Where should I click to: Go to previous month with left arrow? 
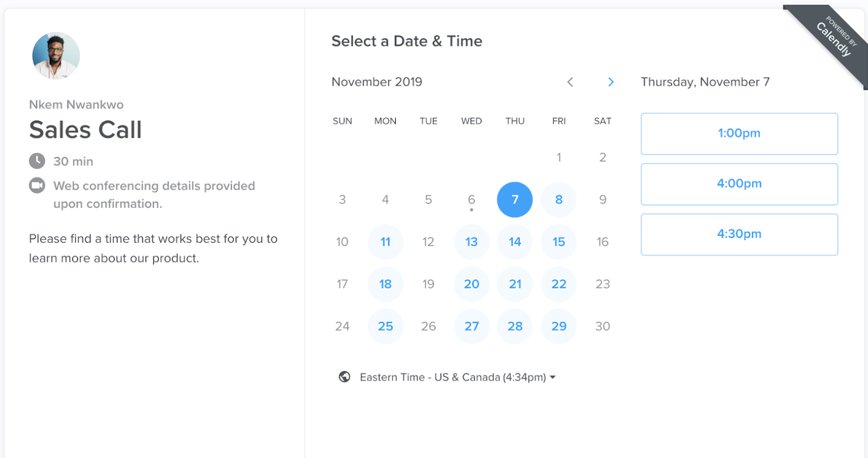pos(570,82)
